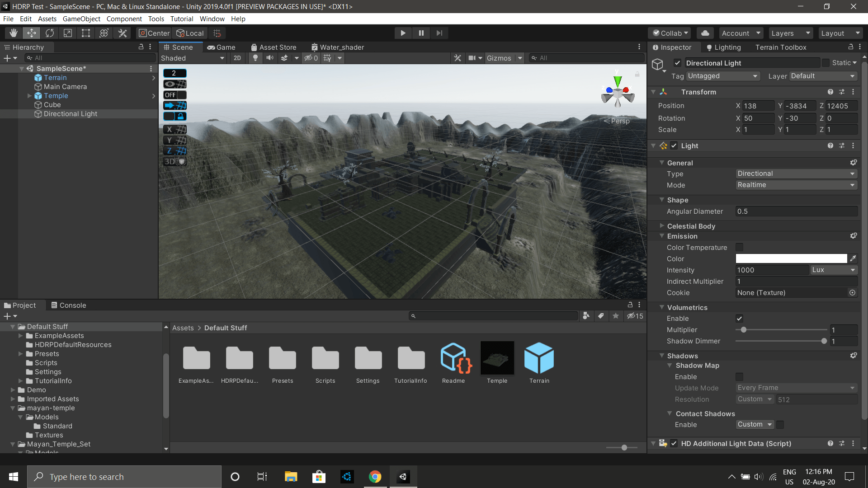Search by type in Project panel
Screen dimensions: 868x488
pyautogui.click(x=586, y=316)
